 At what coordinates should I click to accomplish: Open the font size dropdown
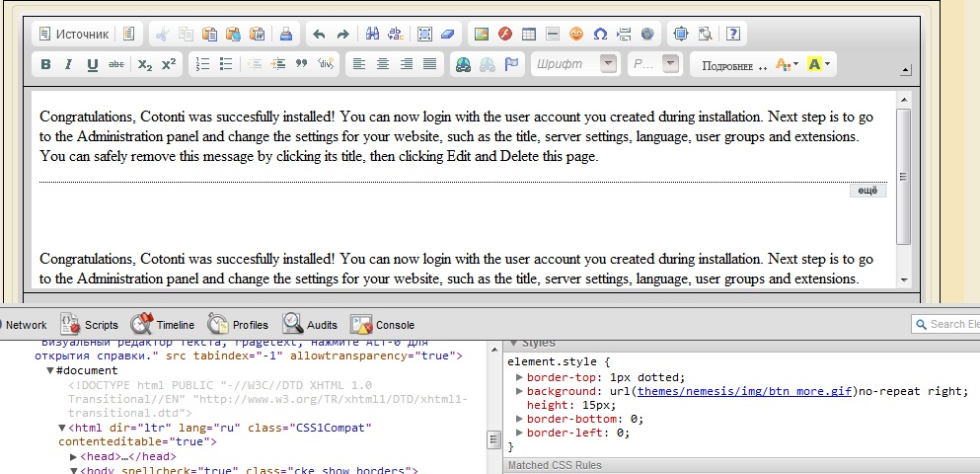[653, 64]
